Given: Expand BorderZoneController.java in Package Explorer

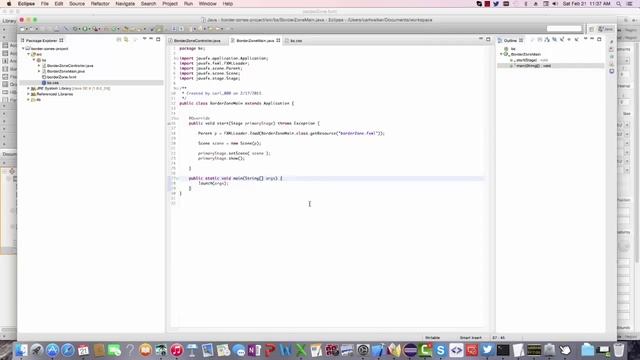Looking at the screenshot, I should pos(39,66).
